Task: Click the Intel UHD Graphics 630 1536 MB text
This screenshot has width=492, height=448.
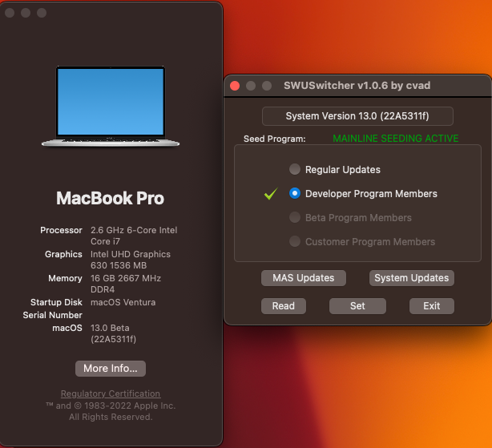Action: tap(131, 260)
